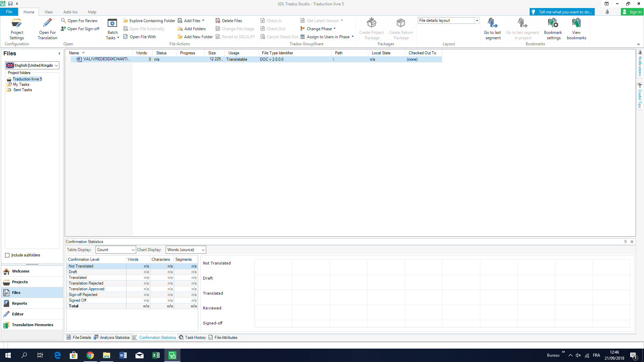This screenshot has width=644, height=362.
Task: Click the Sign In button
Action: click(632, 12)
